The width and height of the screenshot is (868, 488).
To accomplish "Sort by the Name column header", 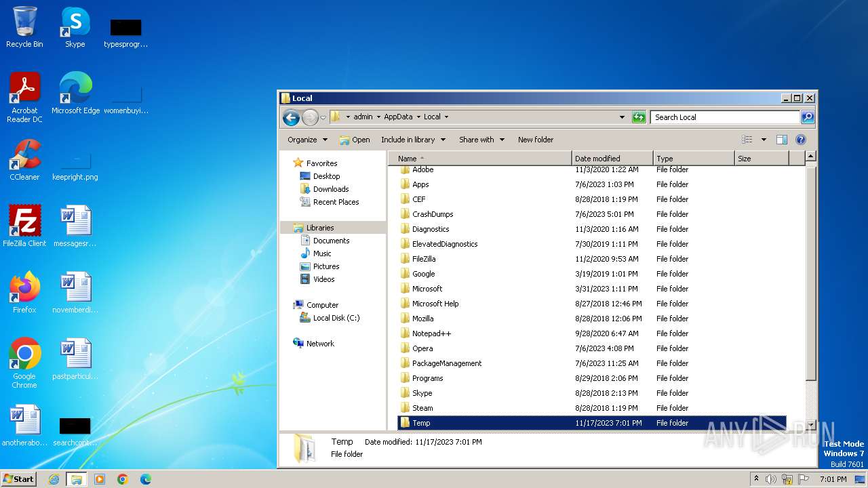I will tap(480, 159).
